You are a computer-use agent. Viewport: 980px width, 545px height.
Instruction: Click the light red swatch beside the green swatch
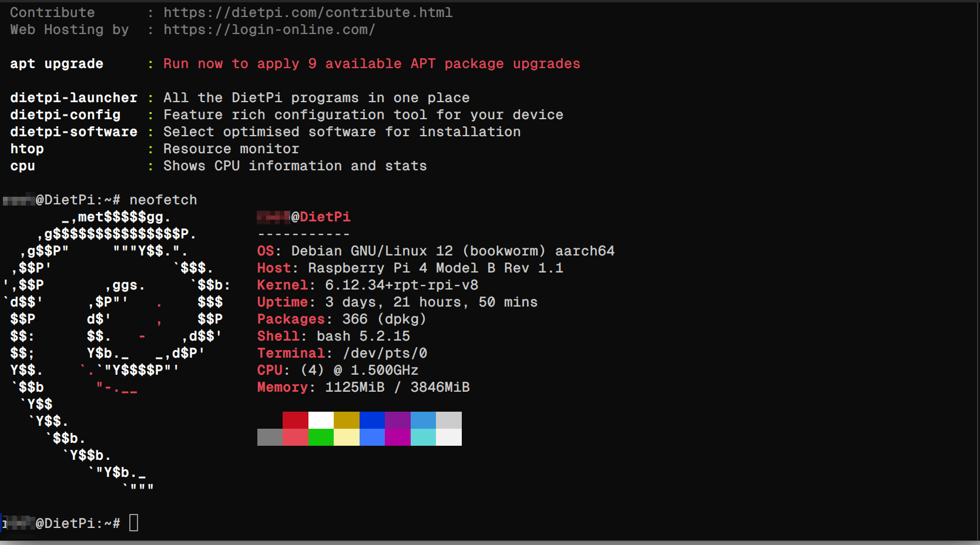[x=296, y=437]
